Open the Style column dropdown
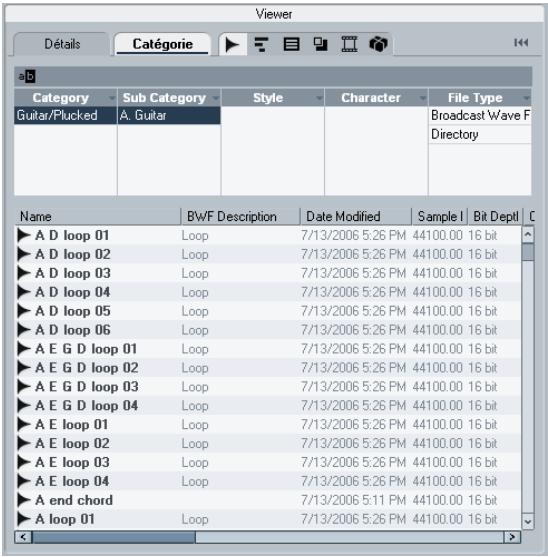 [319, 98]
